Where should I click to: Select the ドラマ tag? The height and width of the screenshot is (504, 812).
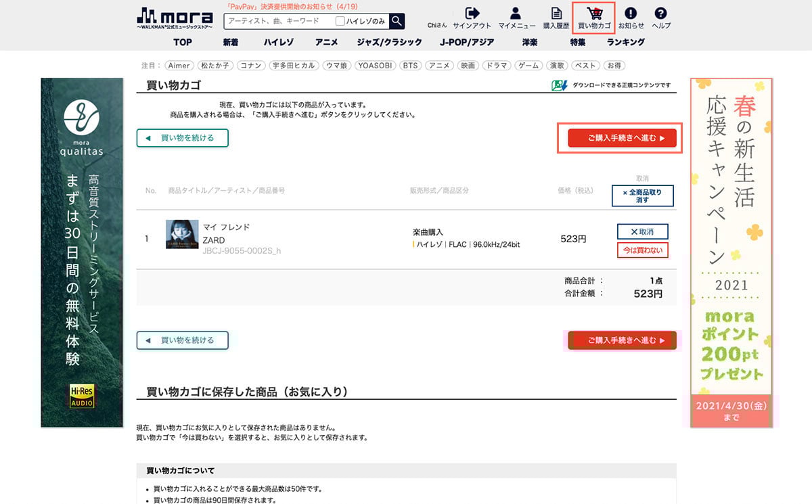point(497,66)
